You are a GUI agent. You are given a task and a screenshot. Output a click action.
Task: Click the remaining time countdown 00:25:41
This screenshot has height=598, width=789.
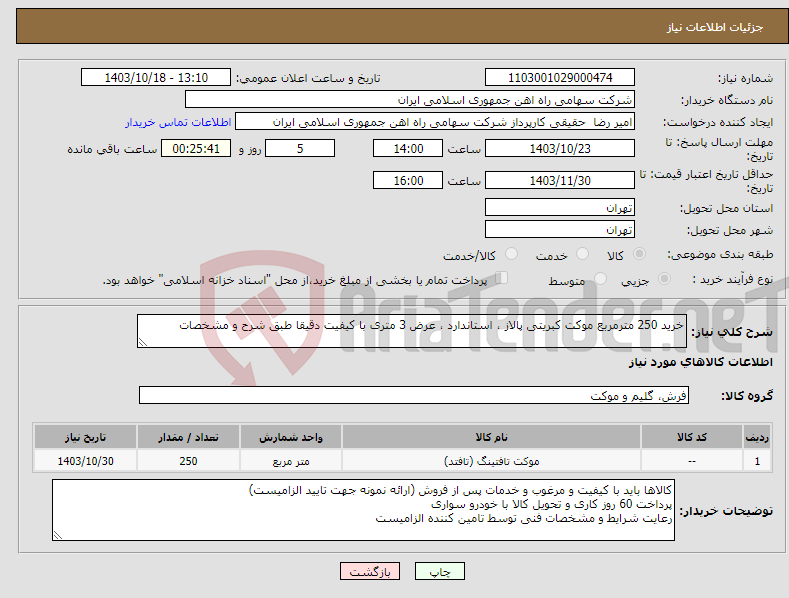tap(196, 148)
